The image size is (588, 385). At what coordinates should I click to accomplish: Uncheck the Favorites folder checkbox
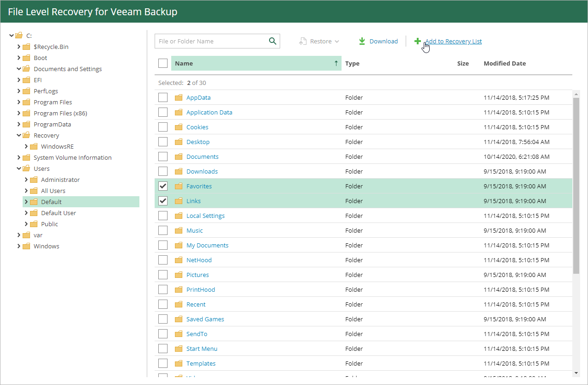(x=163, y=186)
